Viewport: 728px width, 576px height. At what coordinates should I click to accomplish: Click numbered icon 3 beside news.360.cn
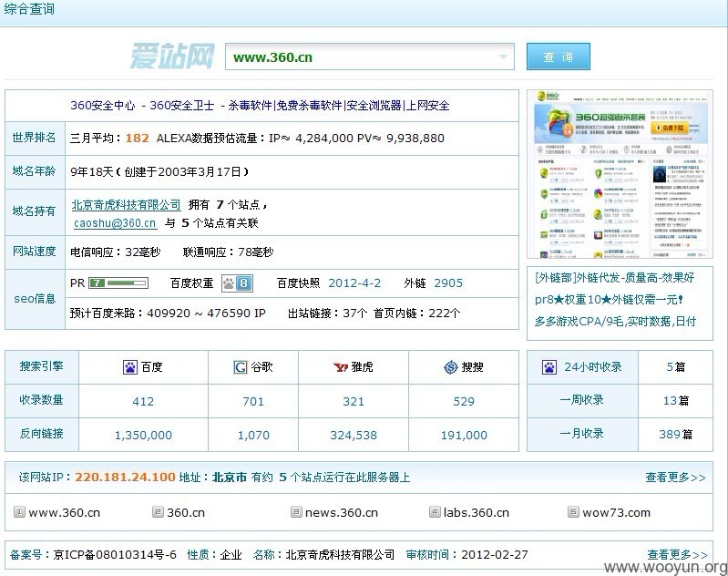[x=296, y=512]
